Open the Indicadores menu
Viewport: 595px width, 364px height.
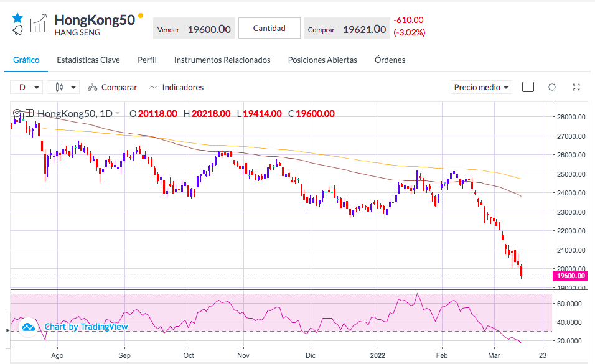click(177, 87)
